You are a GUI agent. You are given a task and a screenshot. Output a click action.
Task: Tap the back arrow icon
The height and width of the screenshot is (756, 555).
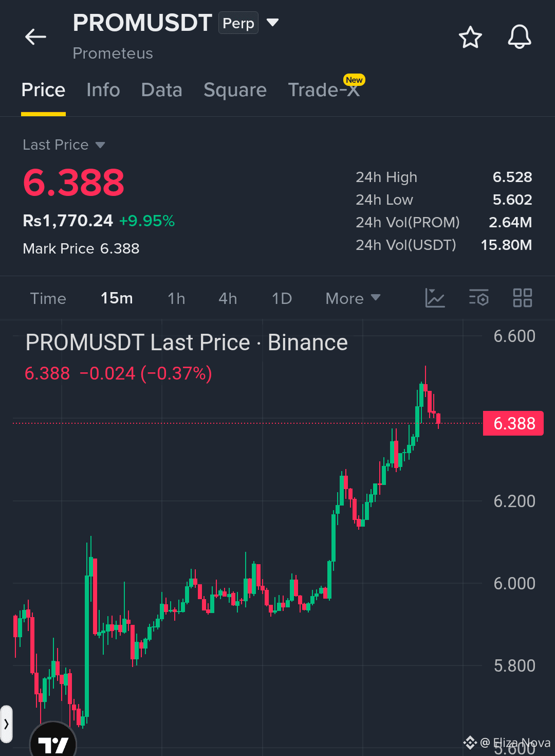pyautogui.click(x=35, y=37)
